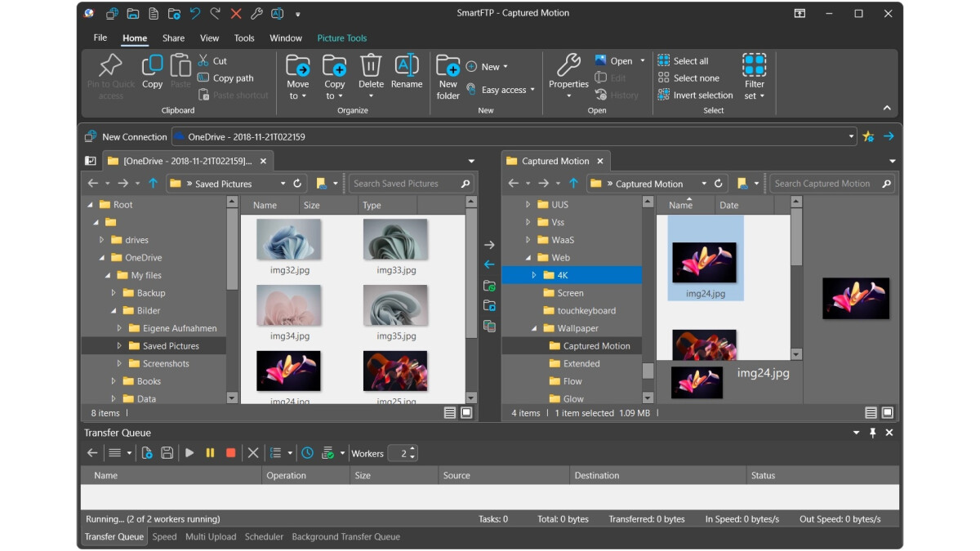Viewport: 980px width, 551px height.
Task: Click the right folder tree scrollbar thumb
Action: click(x=648, y=371)
